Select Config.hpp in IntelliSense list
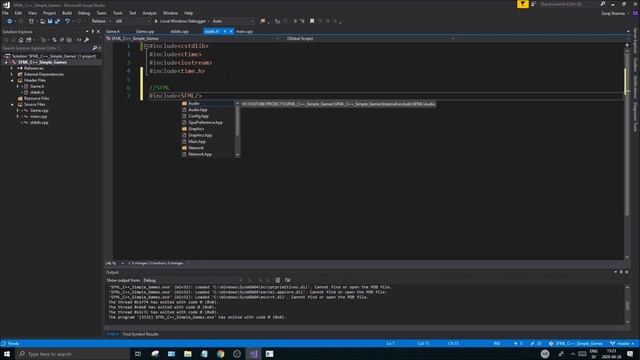Screen dimensions: 640x360 [x=198, y=116]
